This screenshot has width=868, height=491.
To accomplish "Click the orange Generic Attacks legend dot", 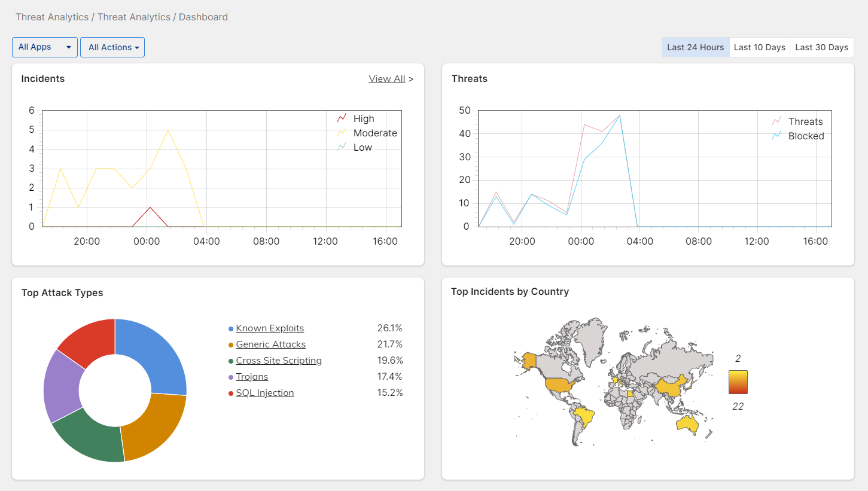I will pyautogui.click(x=231, y=345).
